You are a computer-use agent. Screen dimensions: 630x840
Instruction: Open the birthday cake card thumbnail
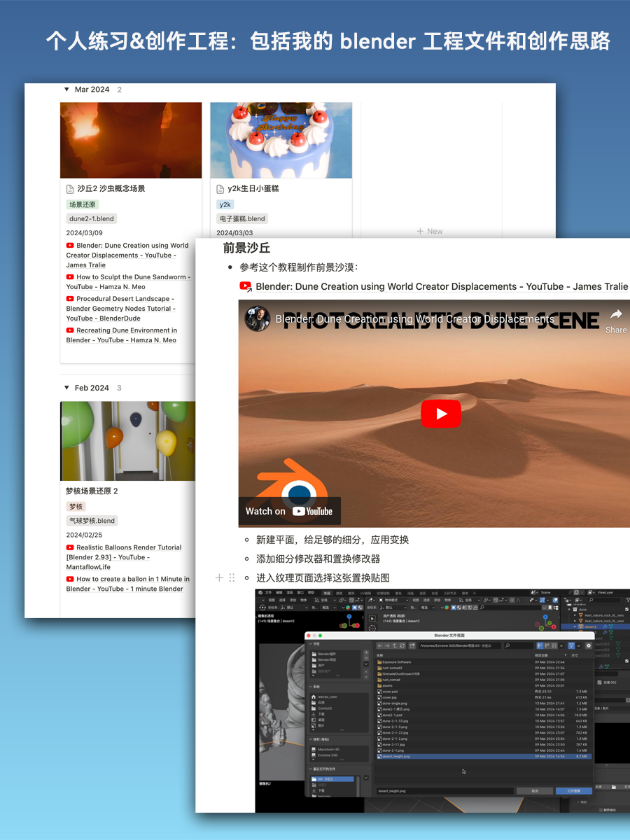281,141
